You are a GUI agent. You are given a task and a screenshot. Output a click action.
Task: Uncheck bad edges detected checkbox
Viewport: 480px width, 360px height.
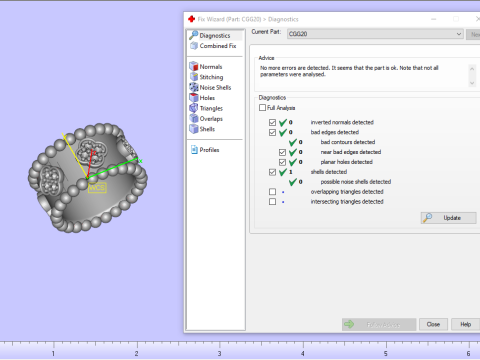pos(272,133)
